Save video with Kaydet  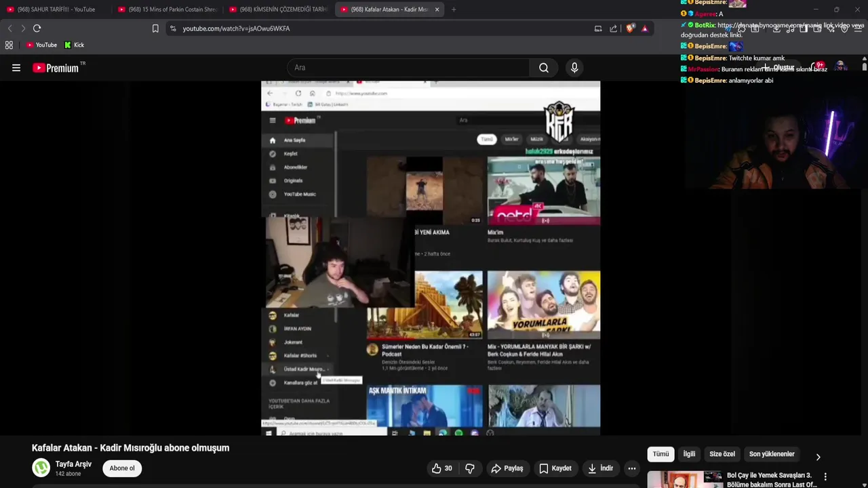(555, 468)
